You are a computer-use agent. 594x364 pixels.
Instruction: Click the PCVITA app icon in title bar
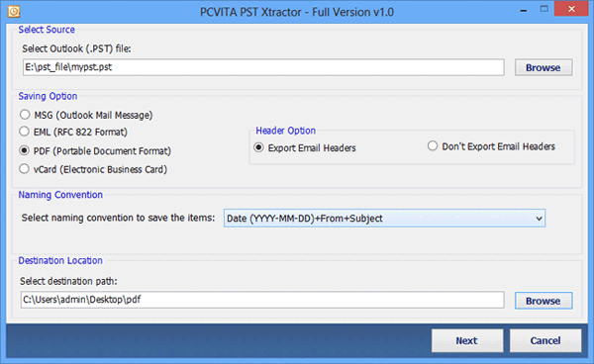[x=14, y=12]
